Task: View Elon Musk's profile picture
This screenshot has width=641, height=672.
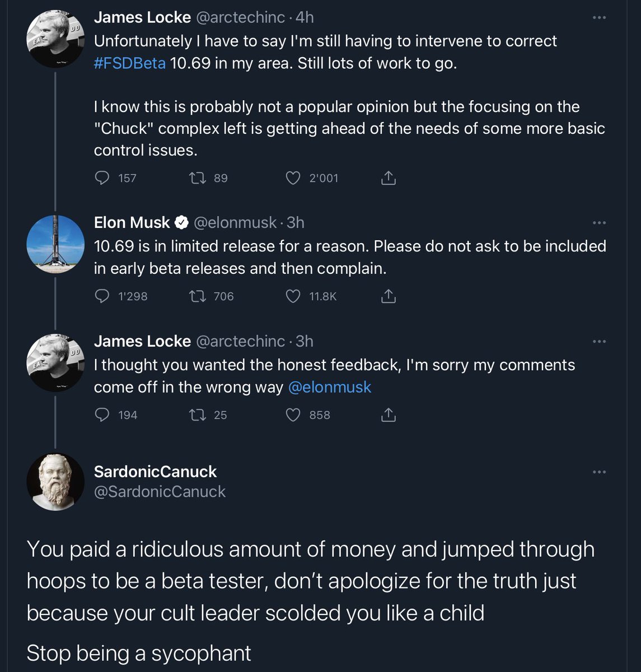Action: pyautogui.click(x=55, y=244)
